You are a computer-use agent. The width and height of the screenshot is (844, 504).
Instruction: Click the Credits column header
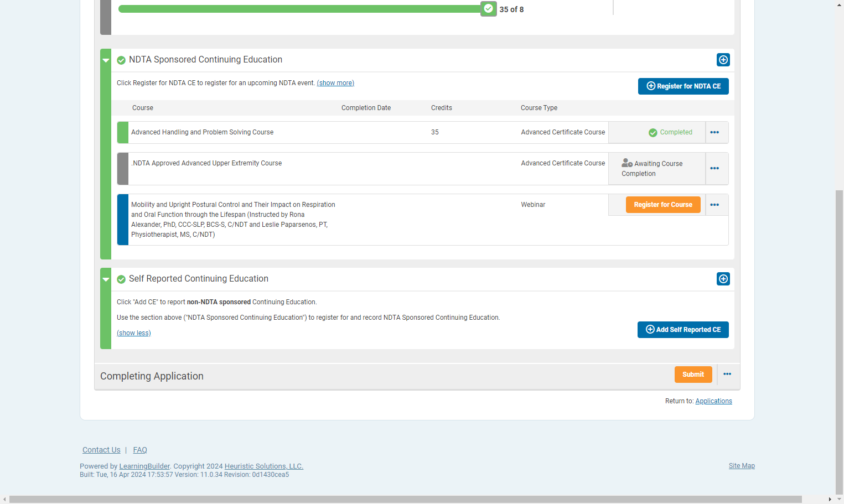pos(442,108)
